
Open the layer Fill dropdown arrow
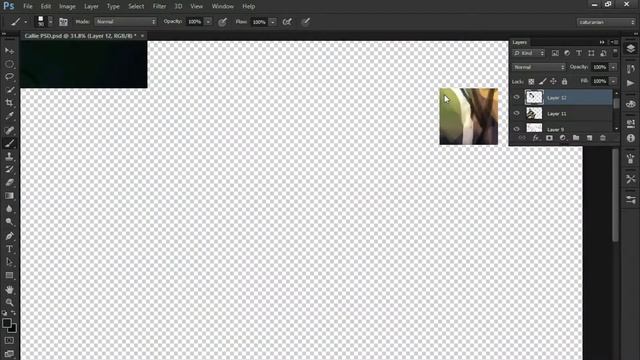coord(613,81)
